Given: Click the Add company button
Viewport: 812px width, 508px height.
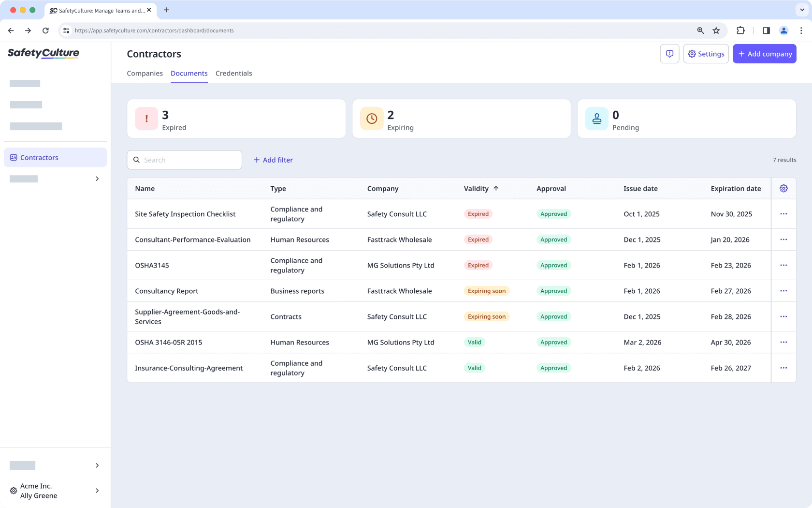Looking at the screenshot, I should [x=765, y=54].
